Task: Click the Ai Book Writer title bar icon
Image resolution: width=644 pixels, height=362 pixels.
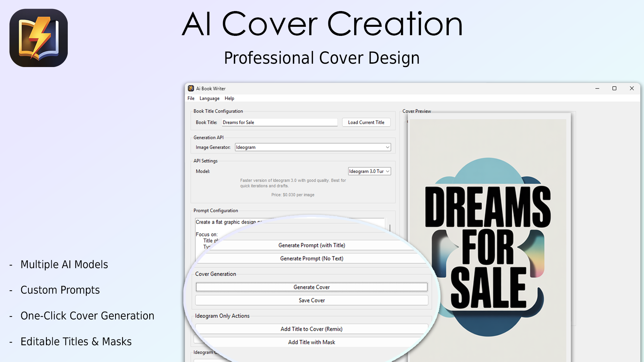Action: tap(191, 88)
